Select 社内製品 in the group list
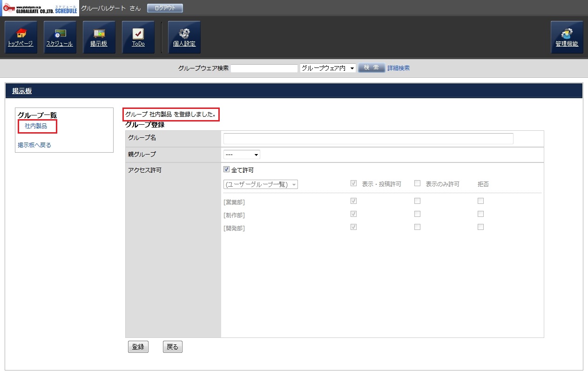 (36, 126)
